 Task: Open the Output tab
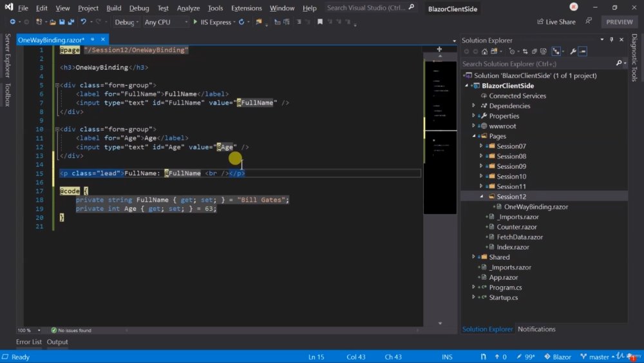pyautogui.click(x=57, y=342)
